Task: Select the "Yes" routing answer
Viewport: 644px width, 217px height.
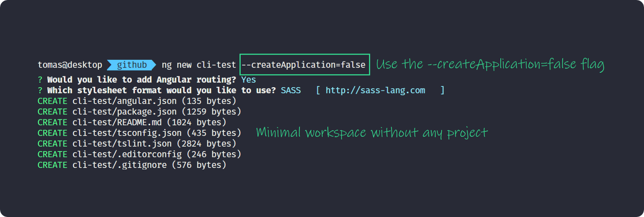Action: coord(248,80)
